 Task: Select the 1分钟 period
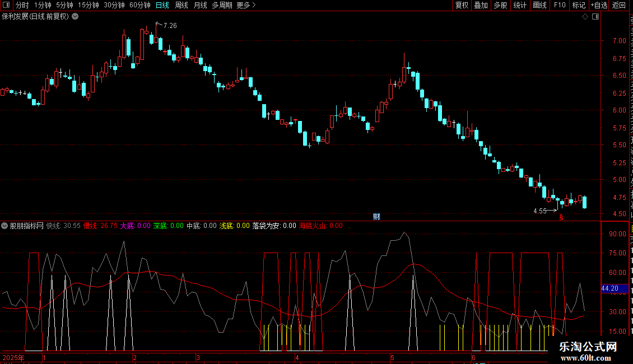[x=43, y=5]
